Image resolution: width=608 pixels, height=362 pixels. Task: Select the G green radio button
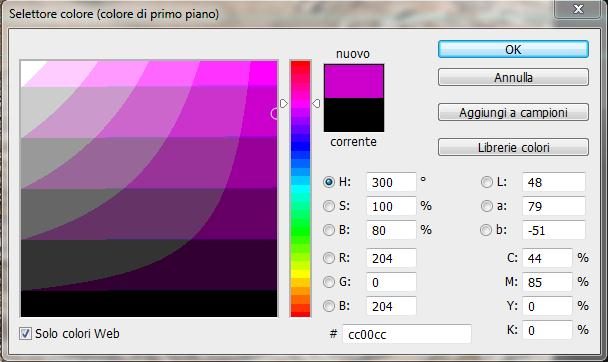[x=329, y=282]
